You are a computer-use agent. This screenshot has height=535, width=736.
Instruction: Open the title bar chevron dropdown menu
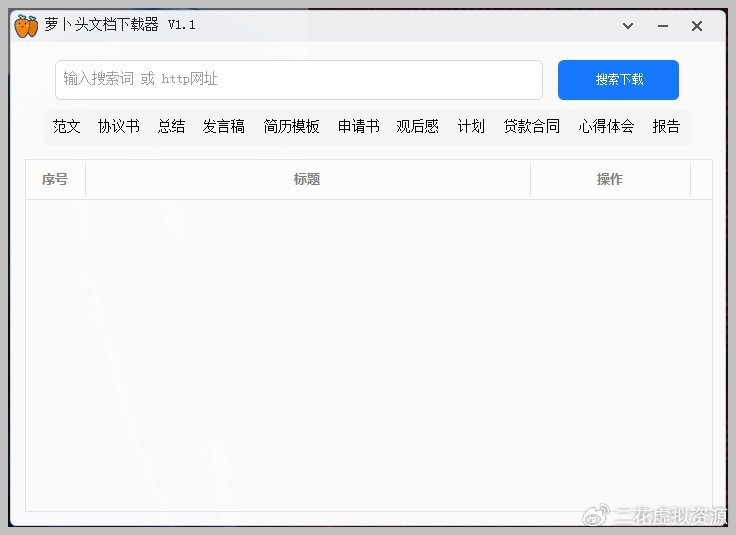[x=628, y=26]
